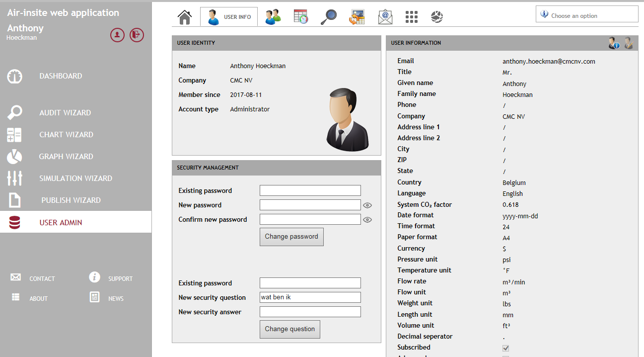Click the support info icon
Viewport: 644px width, 357px height.
point(95,277)
